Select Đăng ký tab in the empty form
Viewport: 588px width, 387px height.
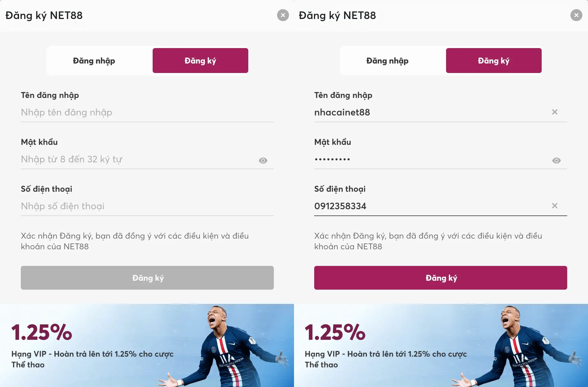(x=200, y=61)
